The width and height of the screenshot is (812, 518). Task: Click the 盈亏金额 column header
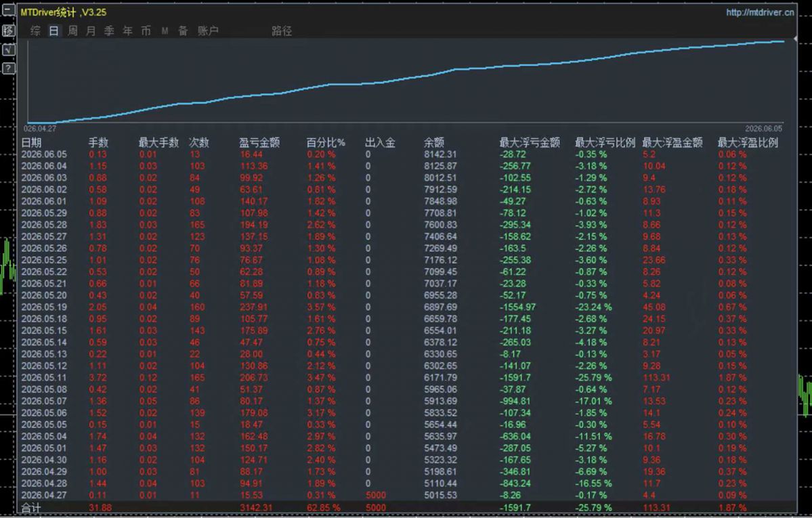click(259, 142)
